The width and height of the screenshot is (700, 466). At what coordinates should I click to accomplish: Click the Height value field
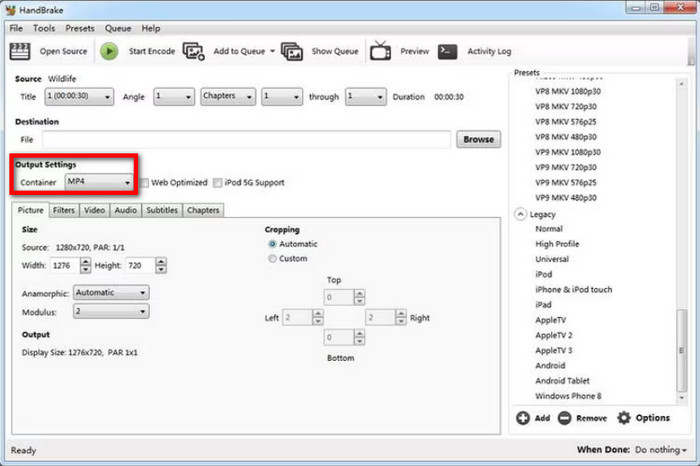click(141, 266)
